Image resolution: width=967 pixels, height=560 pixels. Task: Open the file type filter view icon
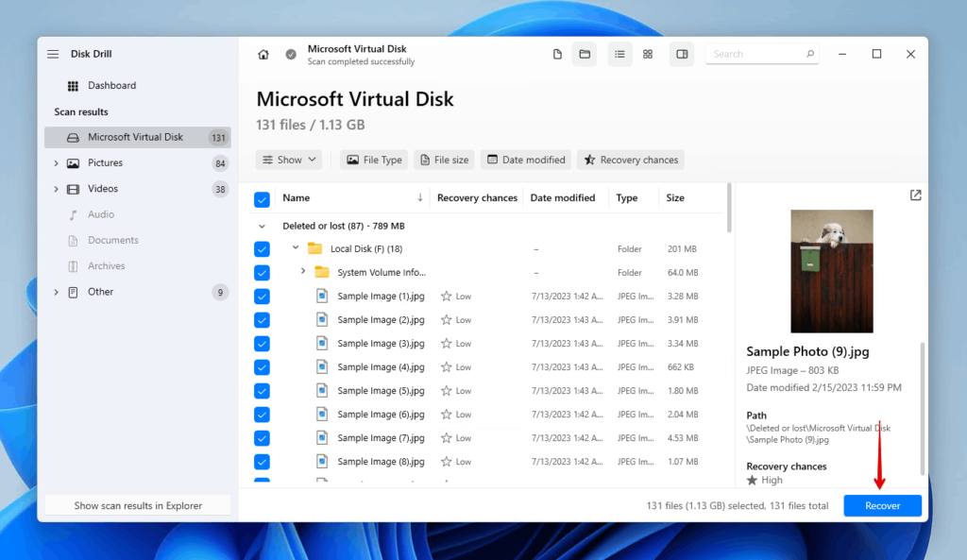point(557,54)
